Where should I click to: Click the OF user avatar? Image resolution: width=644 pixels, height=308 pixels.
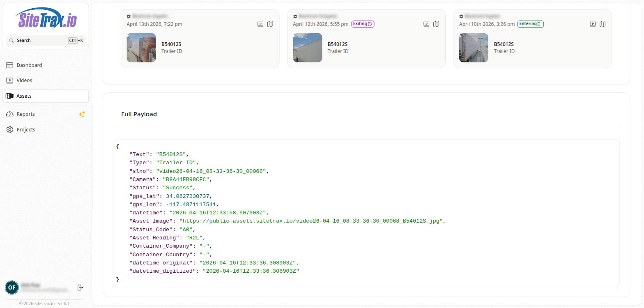[12, 287]
